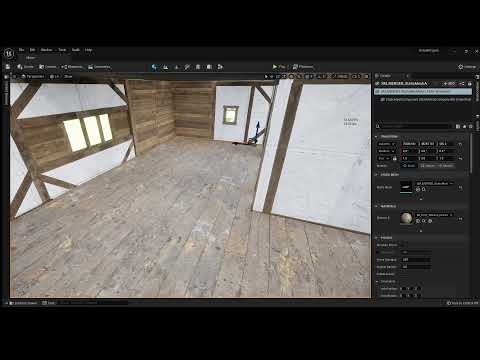
Task: Maximize or restore the viewport layout
Action: click(x=366, y=76)
